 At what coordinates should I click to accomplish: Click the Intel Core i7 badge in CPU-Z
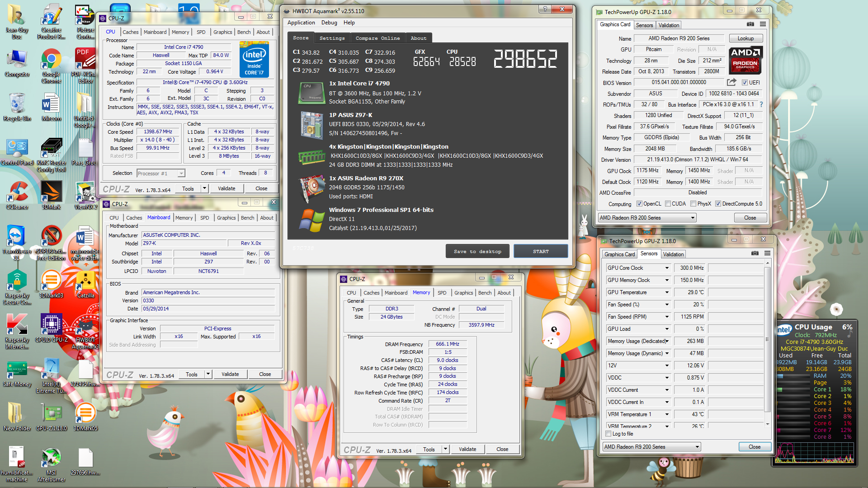(x=254, y=59)
